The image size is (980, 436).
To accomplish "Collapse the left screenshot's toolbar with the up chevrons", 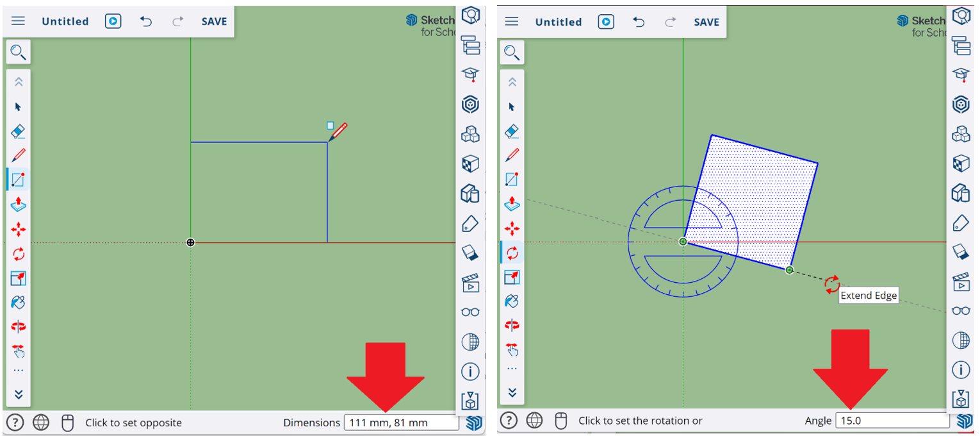I will pyautogui.click(x=19, y=82).
